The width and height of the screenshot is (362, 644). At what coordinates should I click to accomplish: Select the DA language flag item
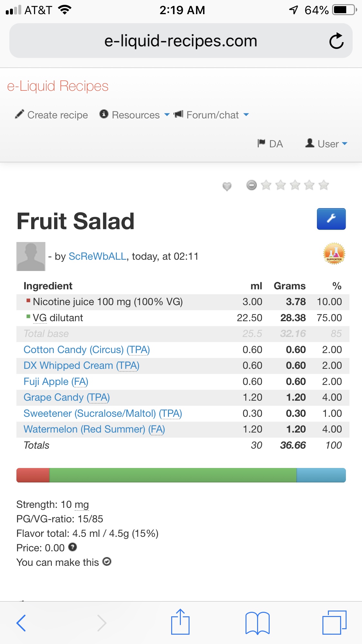(270, 144)
